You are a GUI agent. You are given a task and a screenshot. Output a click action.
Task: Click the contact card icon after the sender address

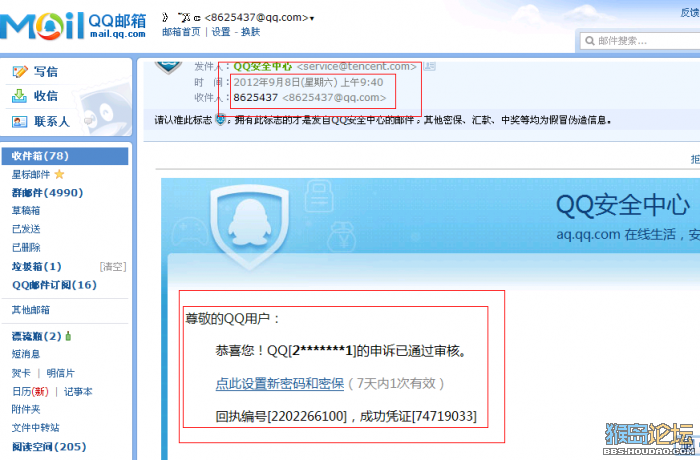click(429, 66)
